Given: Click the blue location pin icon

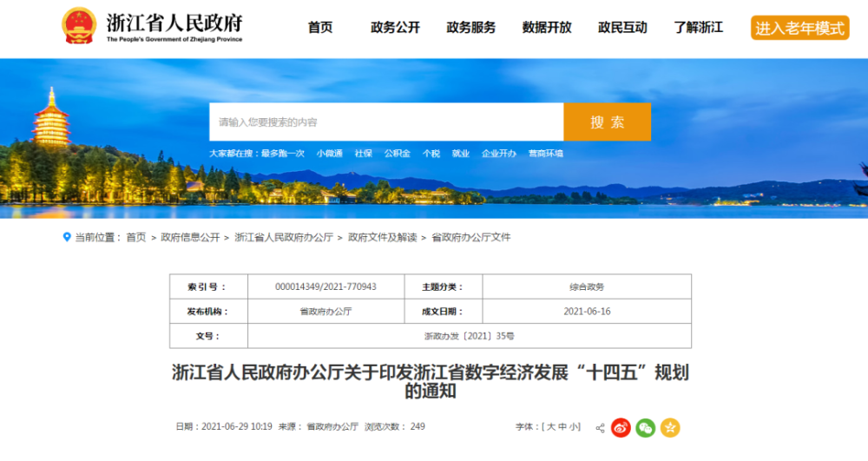Looking at the screenshot, I should click(x=67, y=237).
